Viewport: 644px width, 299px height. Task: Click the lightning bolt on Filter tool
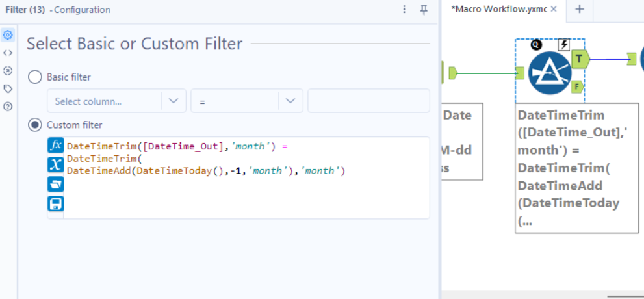pyautogui.click(x=564, y=44)
